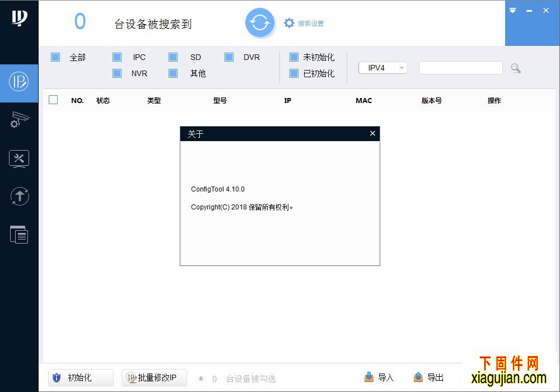Check the select-all checkbox in table header
This screenshot has height=392, width=560.
pos(53,100)
